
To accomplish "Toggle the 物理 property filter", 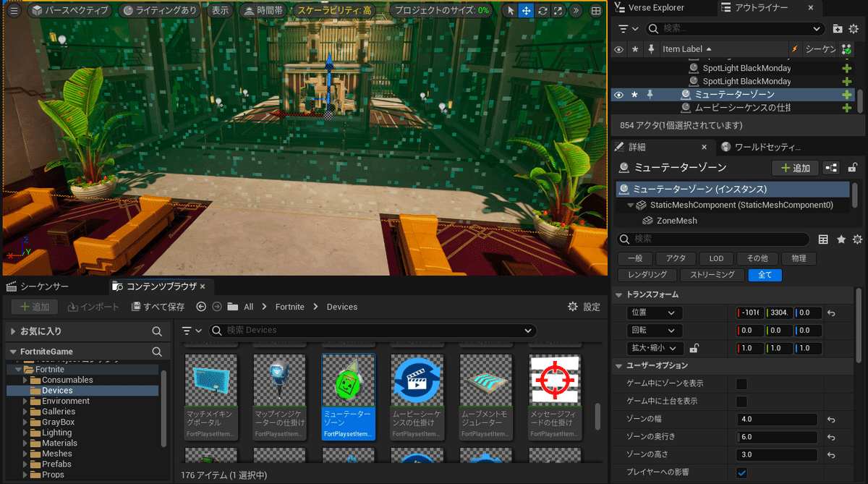I will tap(799, 258).
